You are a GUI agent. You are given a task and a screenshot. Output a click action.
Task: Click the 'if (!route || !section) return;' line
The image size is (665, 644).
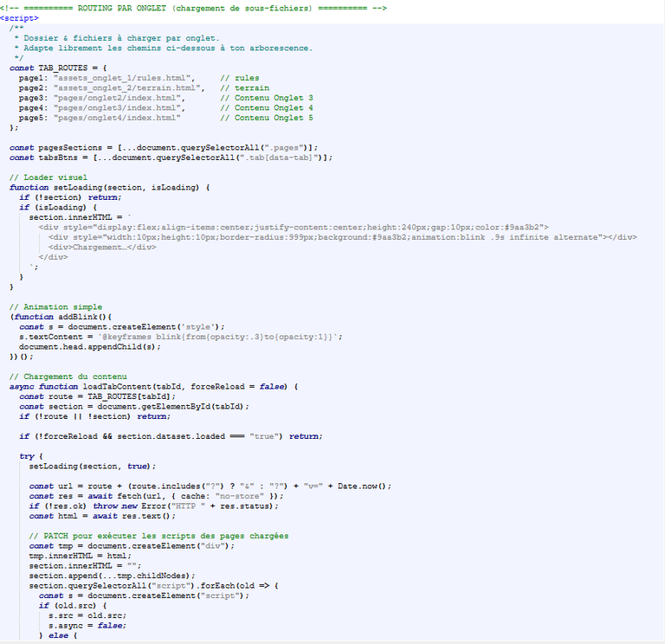pos(94,416)
